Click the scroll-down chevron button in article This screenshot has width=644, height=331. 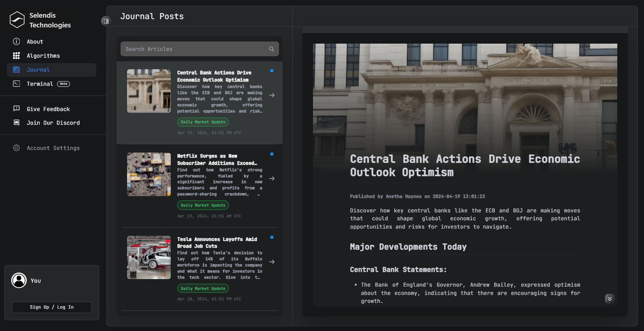[x=610, y=299]
